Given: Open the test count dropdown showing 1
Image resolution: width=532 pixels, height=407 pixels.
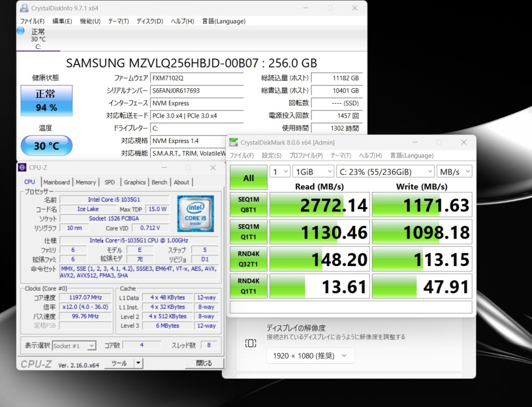Looking at the screenshot, I should [x=280, y=172].
